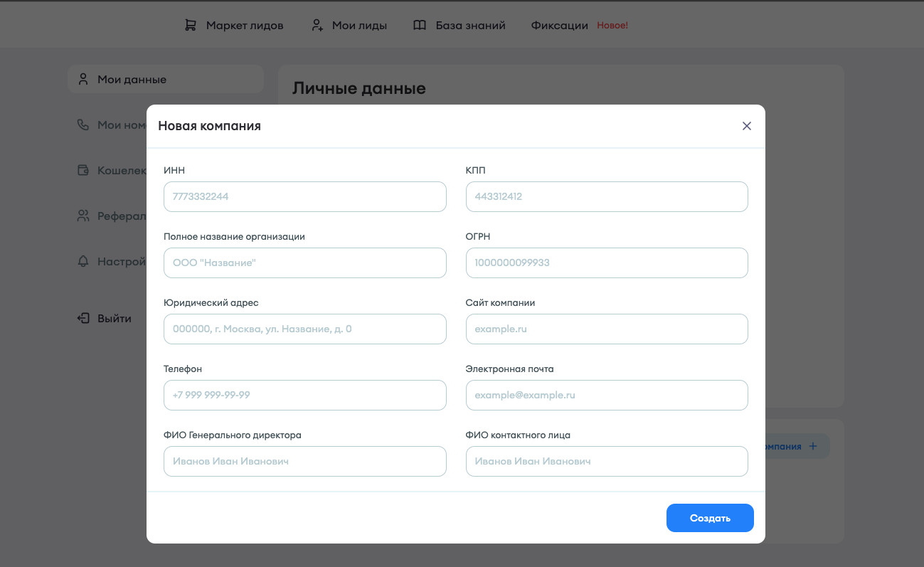The width and height of the screenshot is (924, 567).
Task: Click the logout arrow icon beside Выйти
Action: (83, 318)
